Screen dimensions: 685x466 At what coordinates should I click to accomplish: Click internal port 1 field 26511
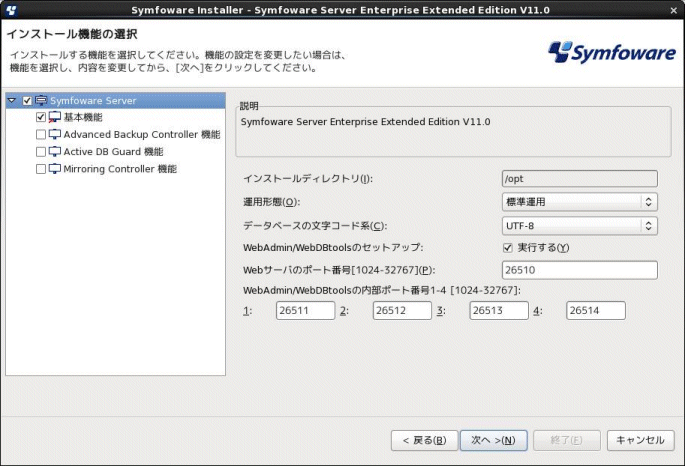pyautogui.click(x=305, y=311)
